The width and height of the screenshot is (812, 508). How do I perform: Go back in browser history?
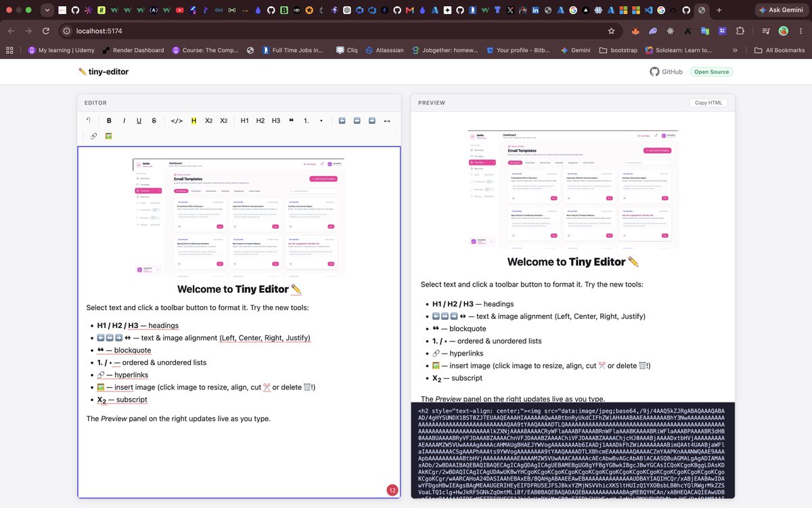point(12,31)
